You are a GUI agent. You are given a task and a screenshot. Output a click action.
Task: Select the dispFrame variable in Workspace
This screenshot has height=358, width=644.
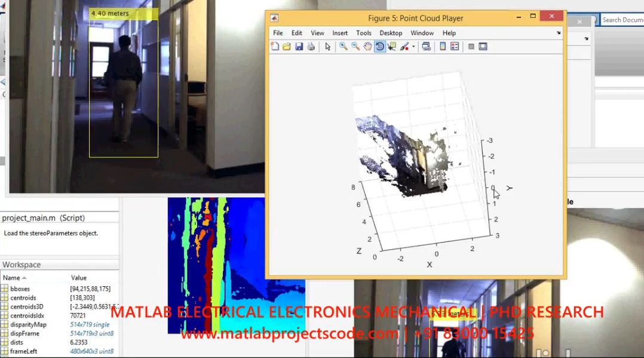[24, 333]
